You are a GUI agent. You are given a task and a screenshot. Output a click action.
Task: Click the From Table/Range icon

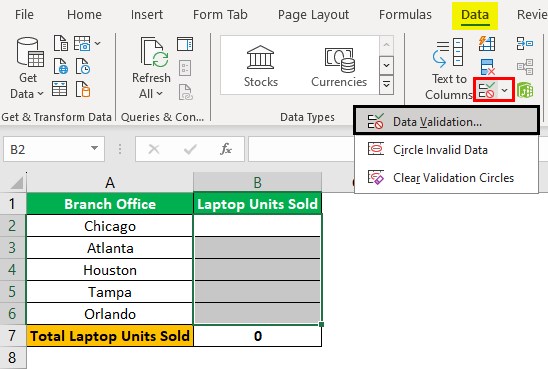60,88
